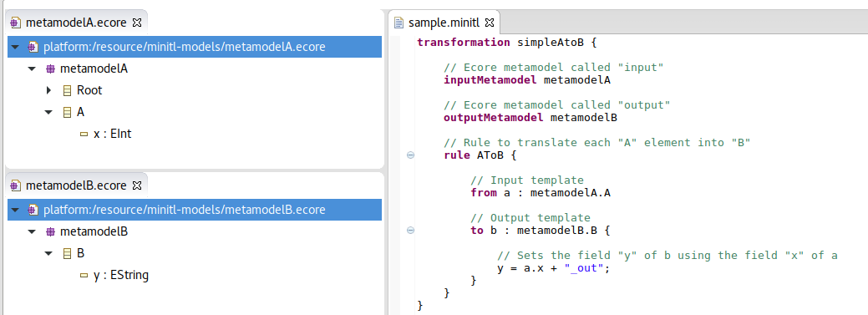Fold the rule AToB code block
This screenshot has height=315, width=868.
click(411, 155)
